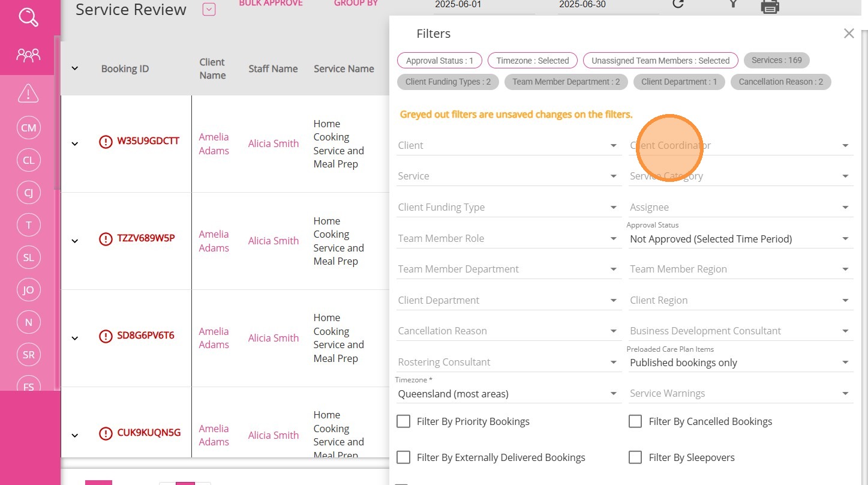Viewport: 868px width, 485px height.
Task: Tick the Filter By Cancelled Bookings checkbox
Action: 635,421
